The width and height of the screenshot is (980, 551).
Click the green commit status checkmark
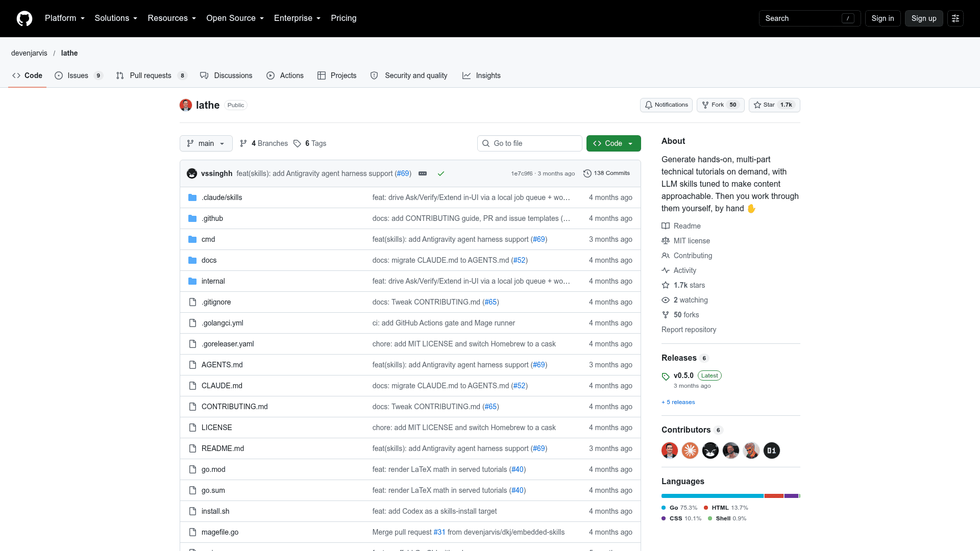pyautogui.click(x=441, y=173)
